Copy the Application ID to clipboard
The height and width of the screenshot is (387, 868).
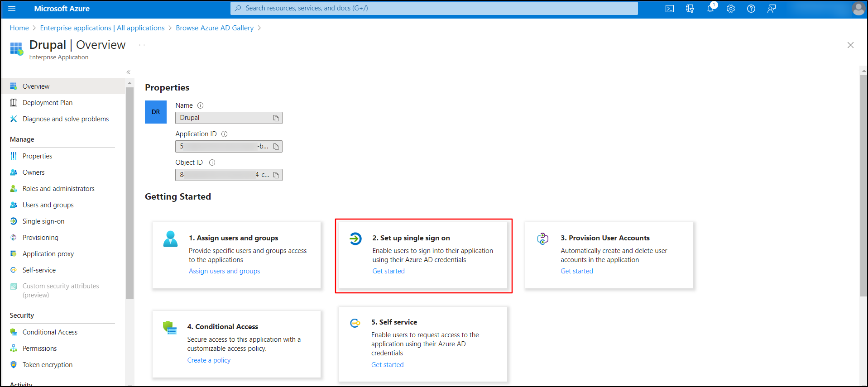click(x=276, y=147)
